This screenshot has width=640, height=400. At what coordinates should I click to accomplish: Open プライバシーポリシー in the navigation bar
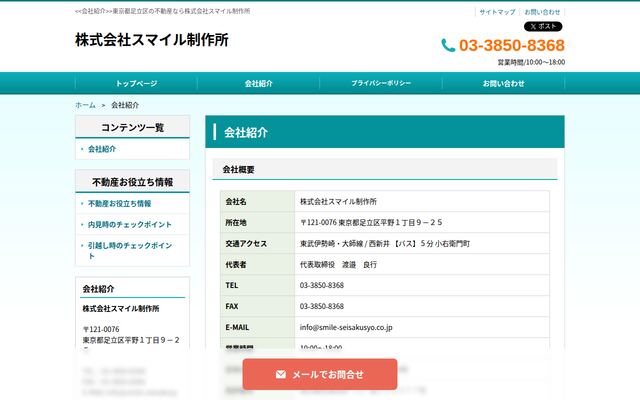point(381,83)
